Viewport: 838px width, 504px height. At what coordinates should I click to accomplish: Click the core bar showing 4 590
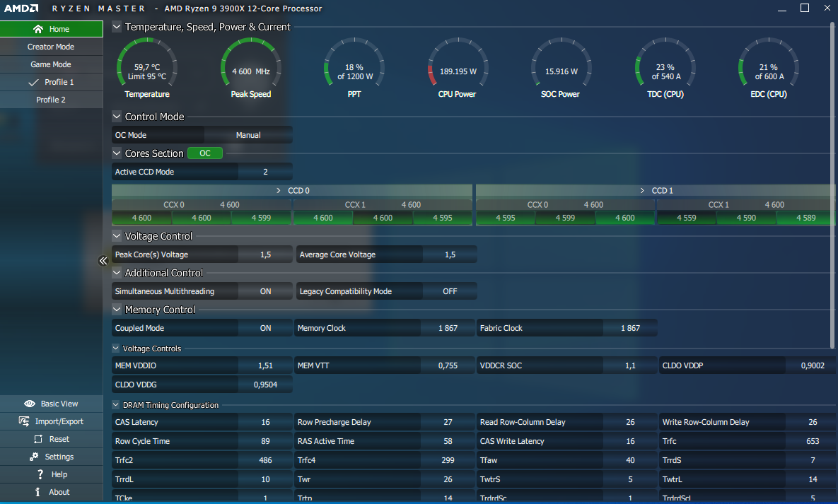click(x=746, y=218)
